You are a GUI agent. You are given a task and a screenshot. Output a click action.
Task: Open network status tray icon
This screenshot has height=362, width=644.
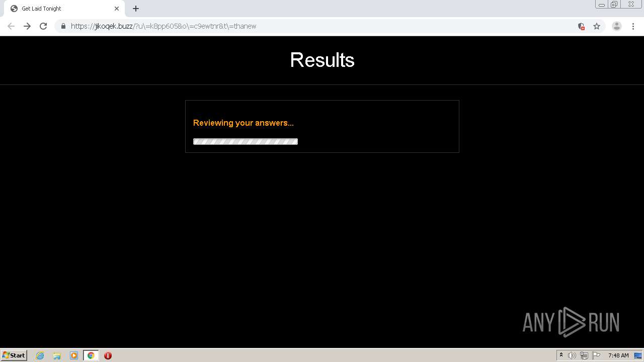point(584,355)
